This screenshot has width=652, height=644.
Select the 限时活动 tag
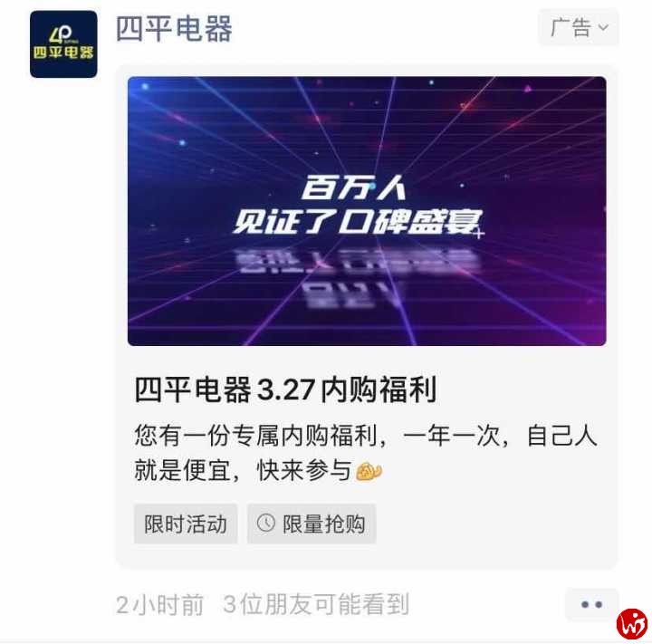(186, 524)
